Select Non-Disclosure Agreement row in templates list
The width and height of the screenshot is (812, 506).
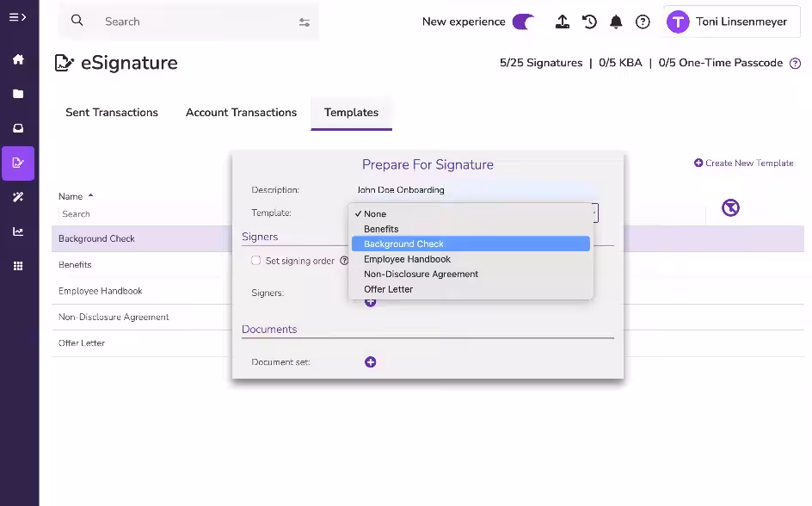point(141,317)
